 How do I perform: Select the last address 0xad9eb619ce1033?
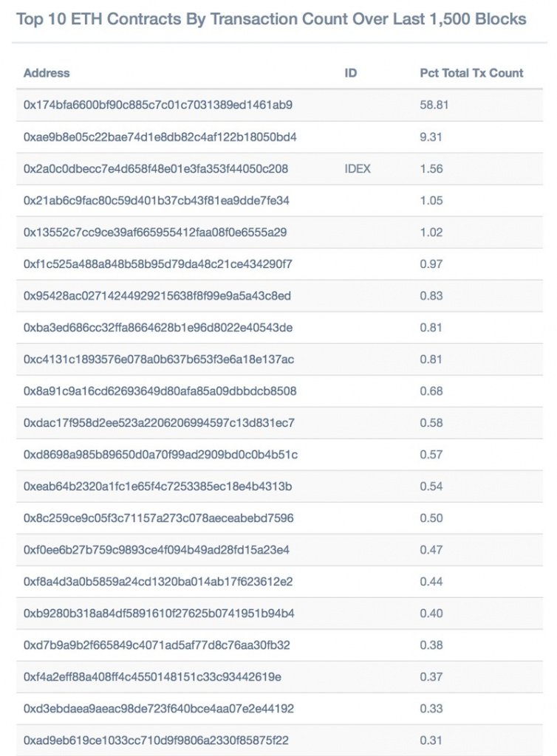pos(155,740)
